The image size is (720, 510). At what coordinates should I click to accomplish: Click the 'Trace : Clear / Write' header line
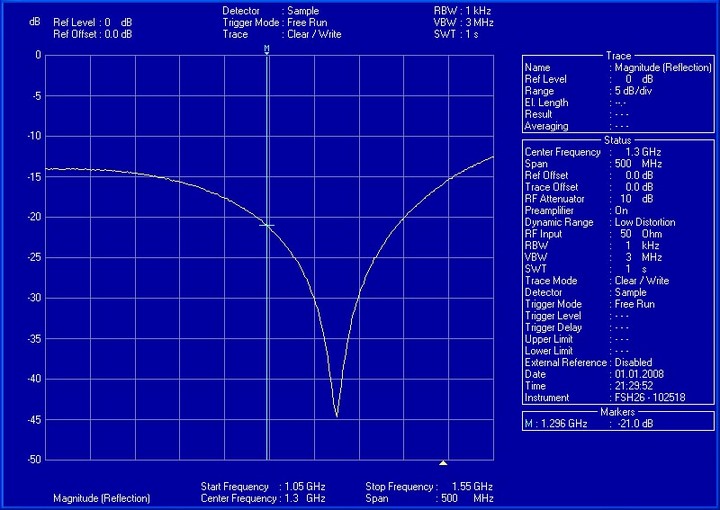[282, 34]
